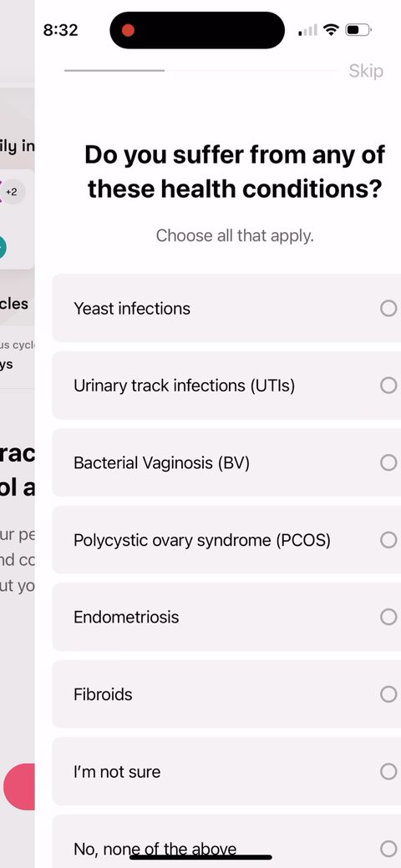Tap the cellular signal bars icon

click(308, 30)
